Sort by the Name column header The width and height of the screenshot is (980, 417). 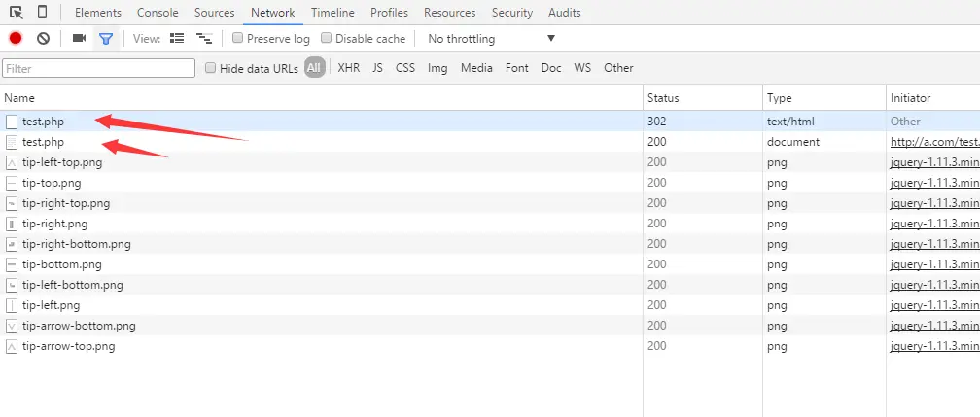321,98
